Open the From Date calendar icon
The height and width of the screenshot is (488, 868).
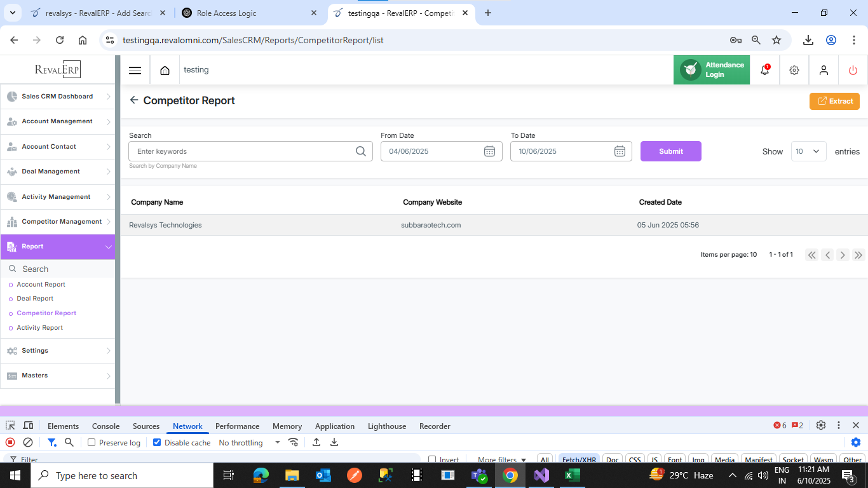[489, 151]
